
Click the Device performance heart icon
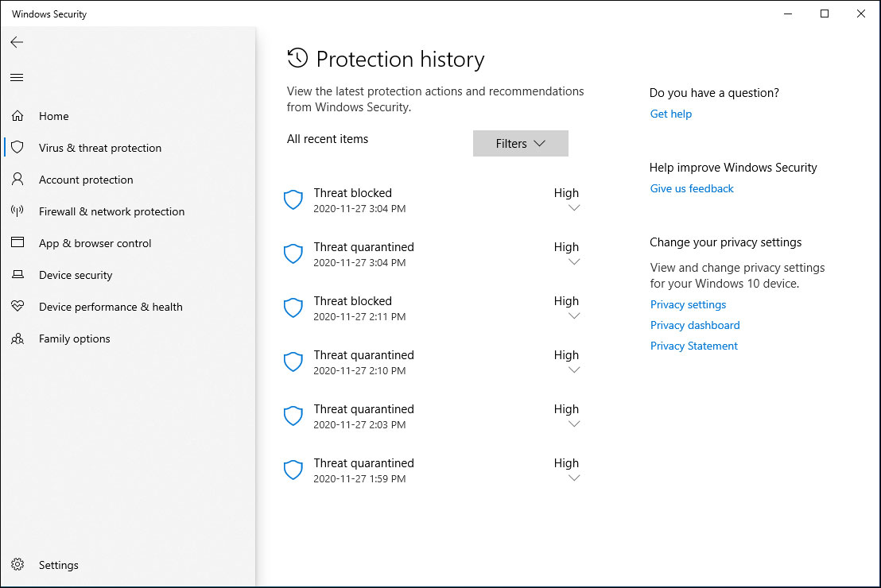(17, 307)
